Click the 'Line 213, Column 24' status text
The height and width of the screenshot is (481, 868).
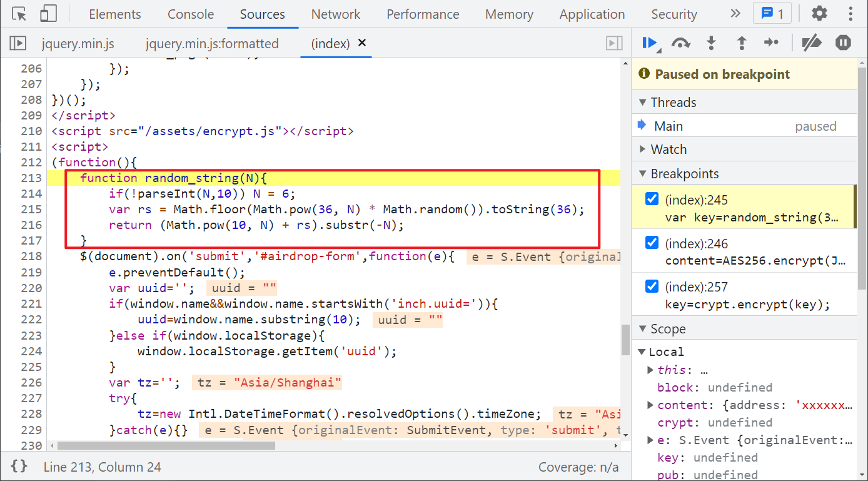102,467
